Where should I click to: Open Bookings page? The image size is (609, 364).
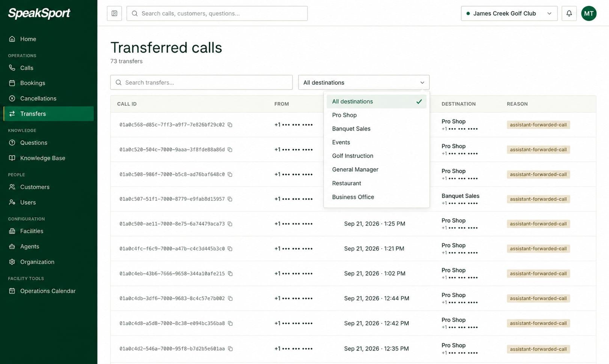[x=48, y=83]
